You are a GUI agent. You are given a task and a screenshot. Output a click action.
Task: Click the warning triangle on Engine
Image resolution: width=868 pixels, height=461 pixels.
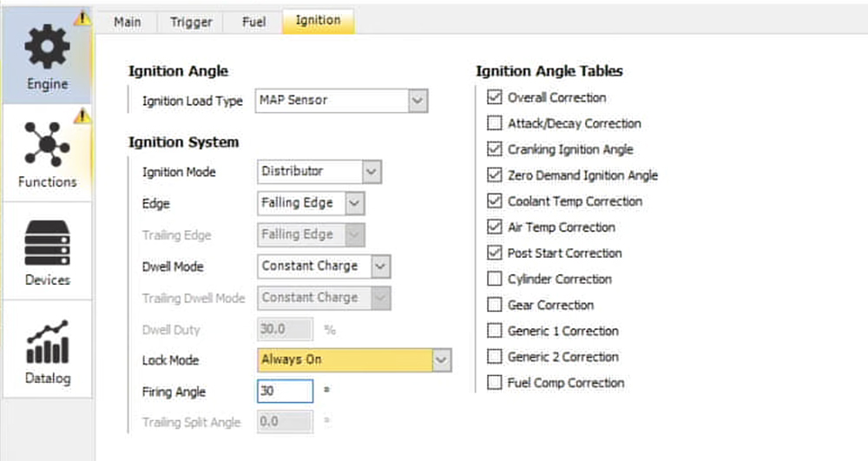82,18
